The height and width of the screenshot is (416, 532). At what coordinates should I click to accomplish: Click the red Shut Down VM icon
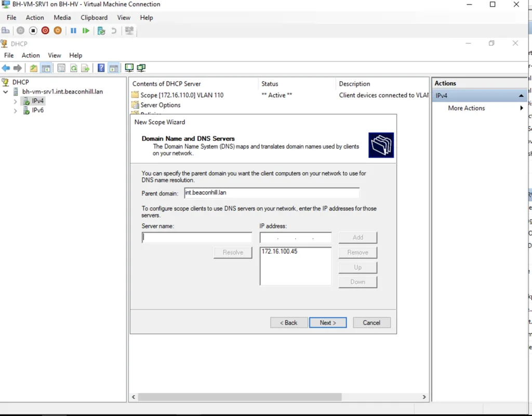coord(45,31)
